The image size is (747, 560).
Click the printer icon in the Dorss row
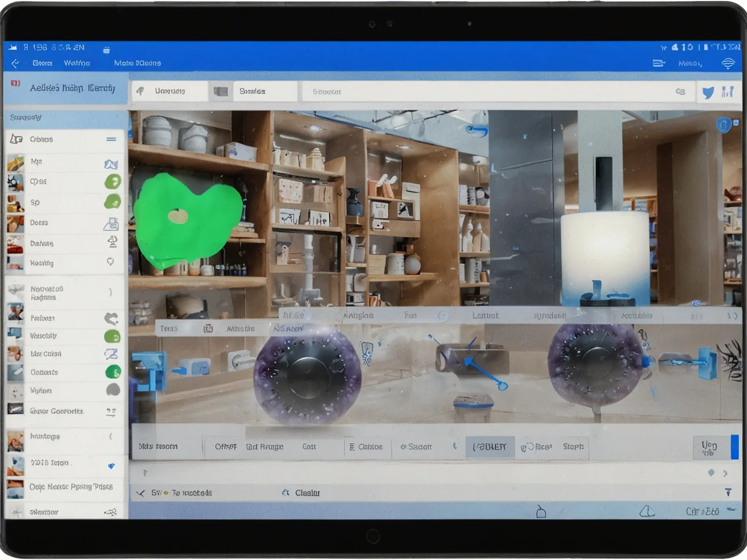111,224
